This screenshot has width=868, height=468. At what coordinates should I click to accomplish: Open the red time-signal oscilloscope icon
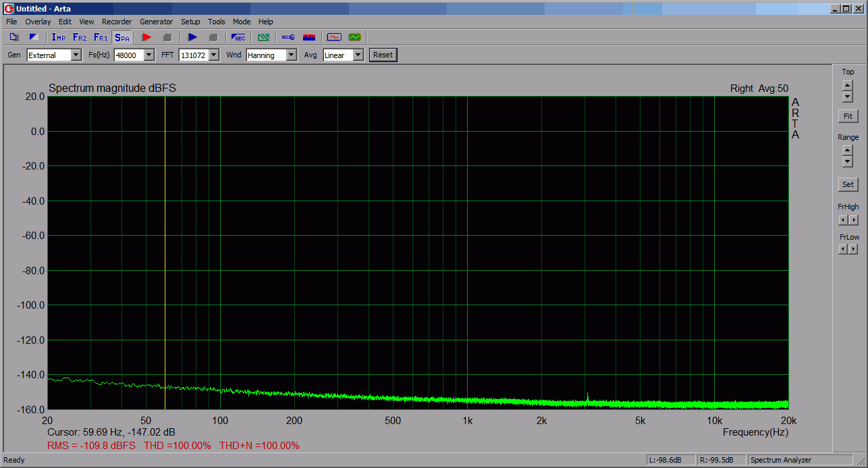point(334,37)
